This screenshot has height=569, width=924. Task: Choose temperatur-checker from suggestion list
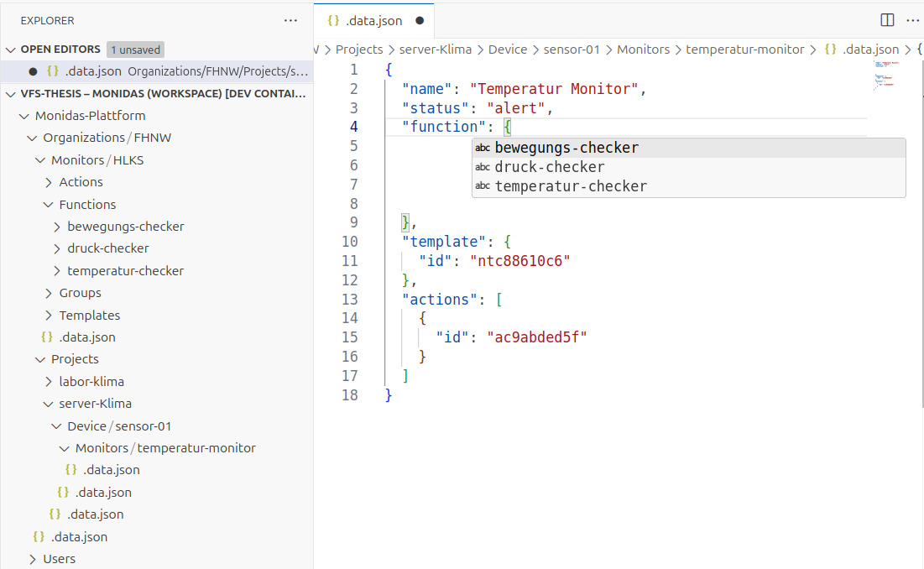(689, 186)
